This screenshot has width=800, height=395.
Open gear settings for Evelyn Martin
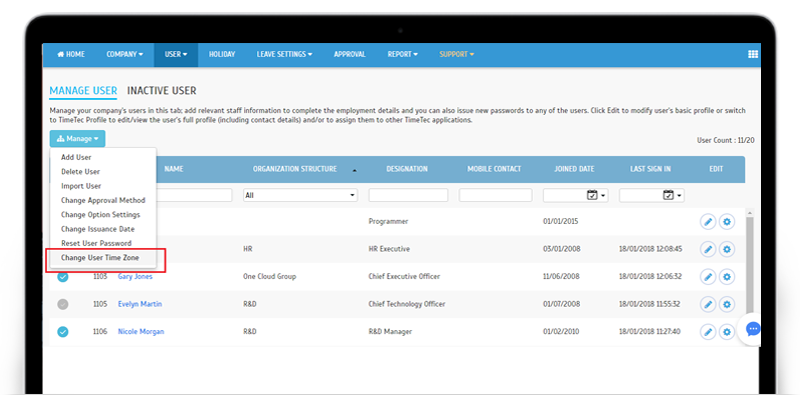click(x=727, y=305)
